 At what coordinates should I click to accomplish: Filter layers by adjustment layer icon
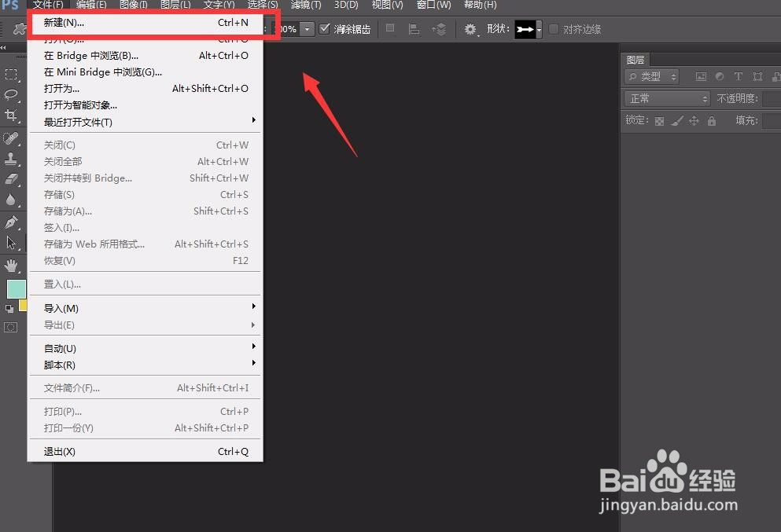720,77
